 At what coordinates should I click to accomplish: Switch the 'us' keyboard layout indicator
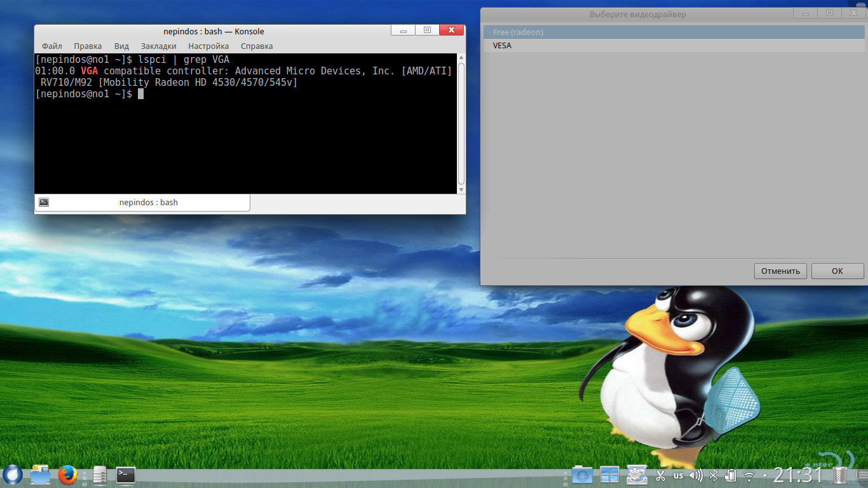click(678, 475)
